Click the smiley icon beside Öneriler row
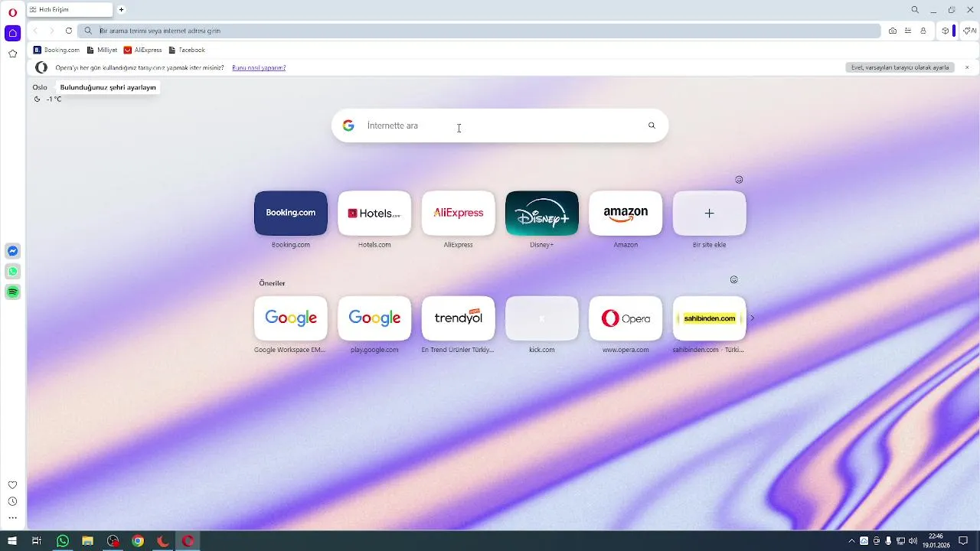The width and height of the screenshot is (980, 551). 733,279
